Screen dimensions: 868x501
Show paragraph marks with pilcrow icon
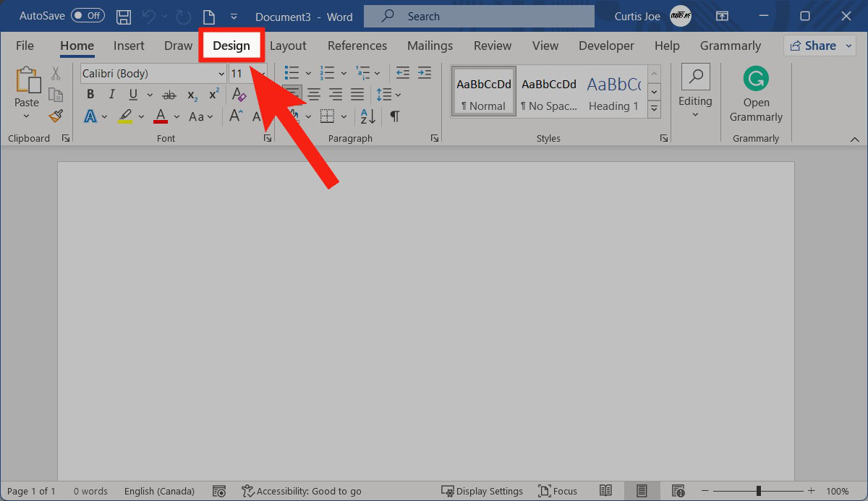coord(394,116)
